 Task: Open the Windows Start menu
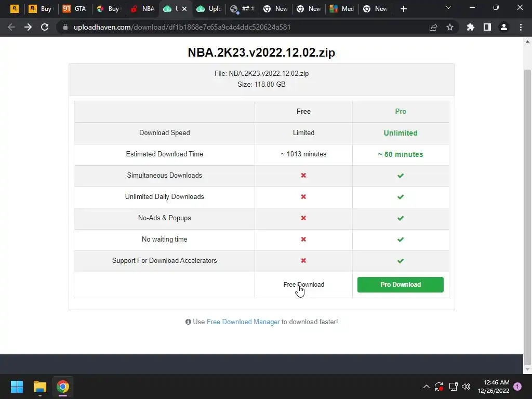tap(17, 387)
